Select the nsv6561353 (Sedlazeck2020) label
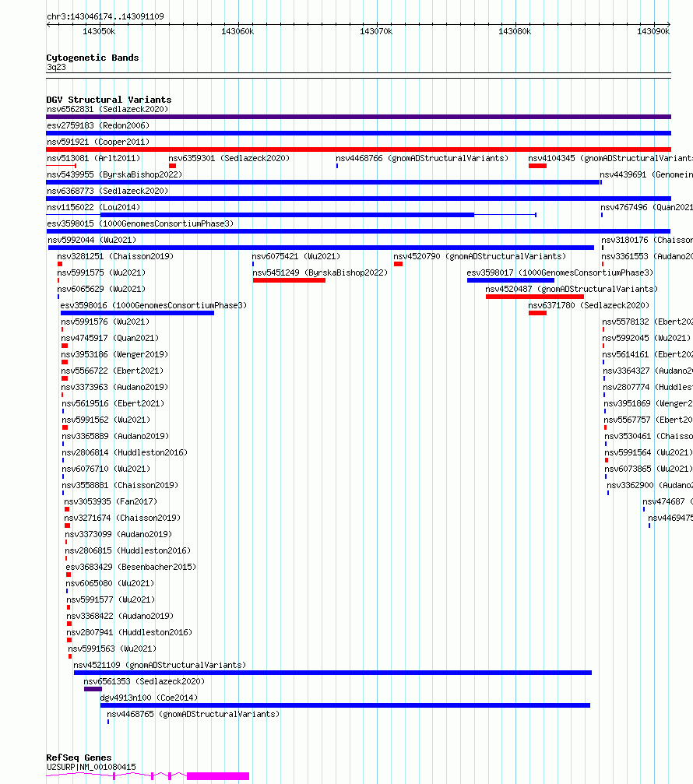693x784 pixels. (144, 681)
